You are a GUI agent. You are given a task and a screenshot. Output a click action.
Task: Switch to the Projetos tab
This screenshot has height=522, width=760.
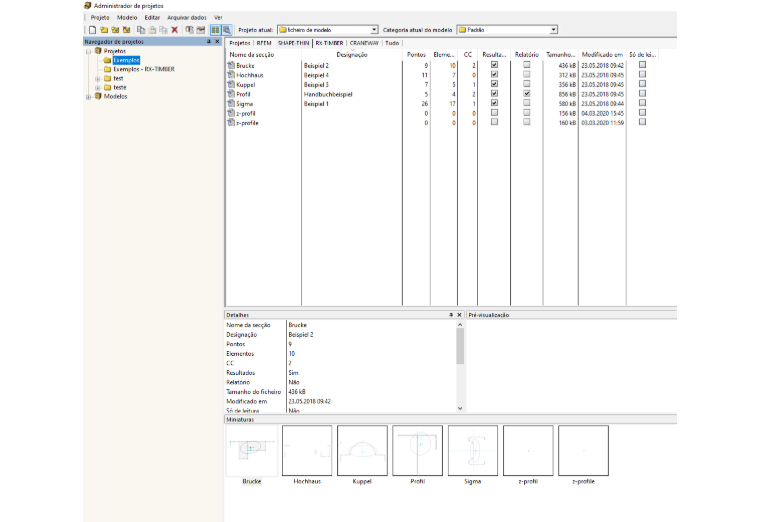click(240, 43)
